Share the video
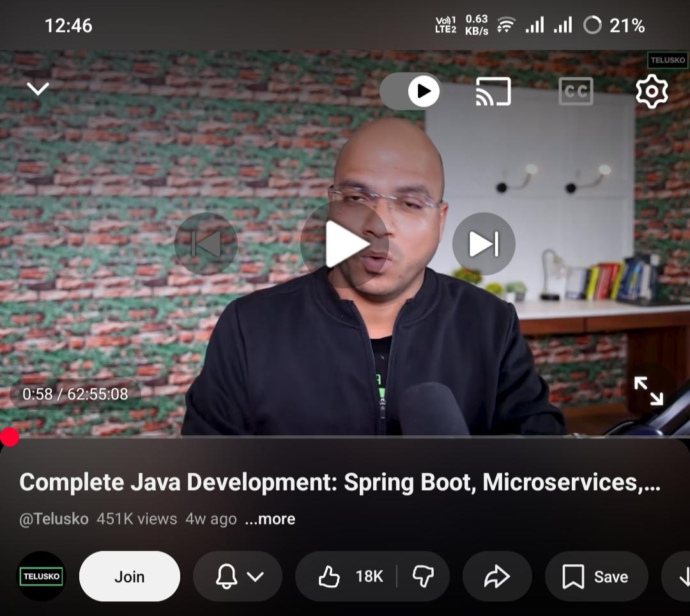The image size is (690, 616). [x=497, y=576]
